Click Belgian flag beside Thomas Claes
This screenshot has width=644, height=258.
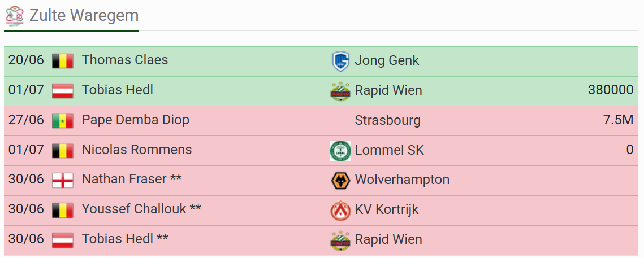tap(62, 61)
